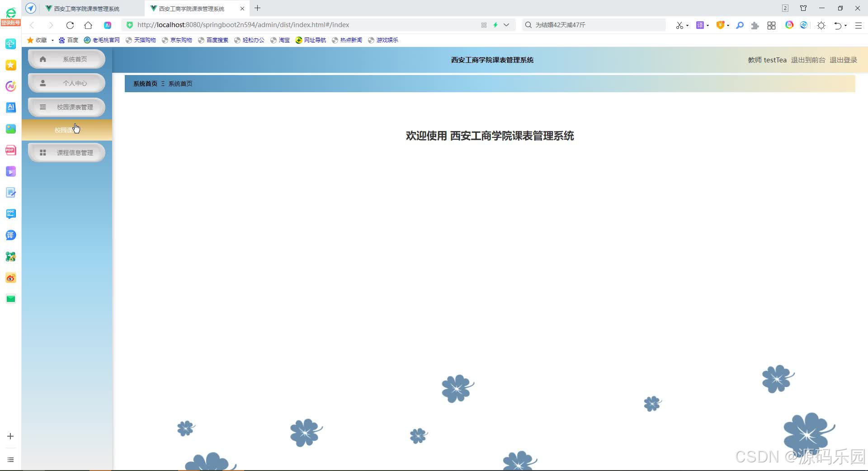Screen dimensions: 868x471
Task: Expand the 校园课表管理 sidebar section
Action: [66, 107]
